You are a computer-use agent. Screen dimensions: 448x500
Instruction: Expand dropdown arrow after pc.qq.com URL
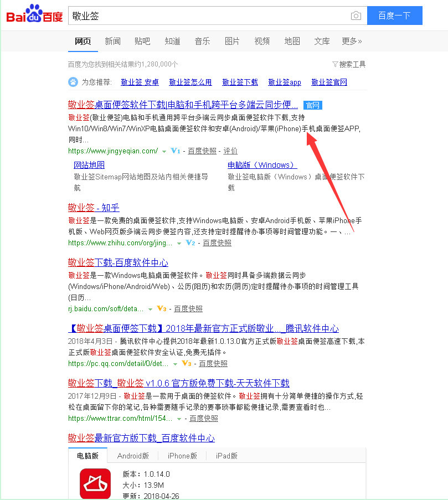pyautogui.click(x=175, y=364)
